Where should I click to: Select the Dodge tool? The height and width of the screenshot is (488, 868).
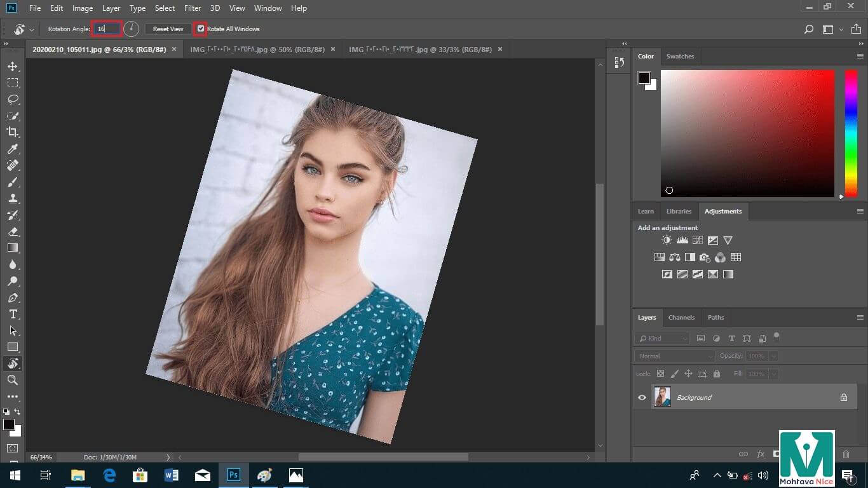coord(13,281)
